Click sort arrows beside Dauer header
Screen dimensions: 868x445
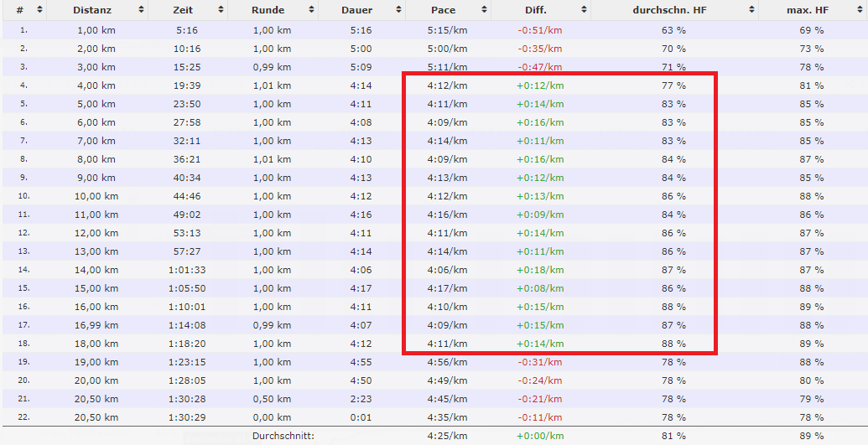click(x=398, y=10)
